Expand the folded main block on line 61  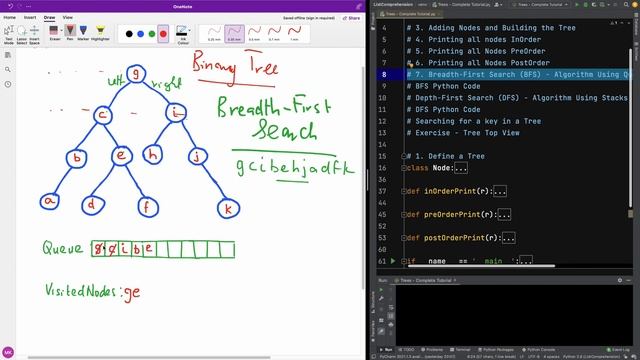526,260
